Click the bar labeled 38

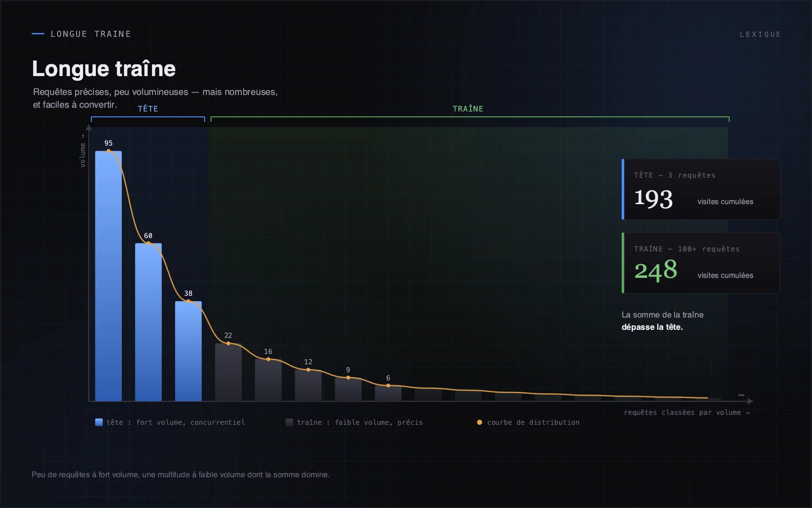pos(188,351)
